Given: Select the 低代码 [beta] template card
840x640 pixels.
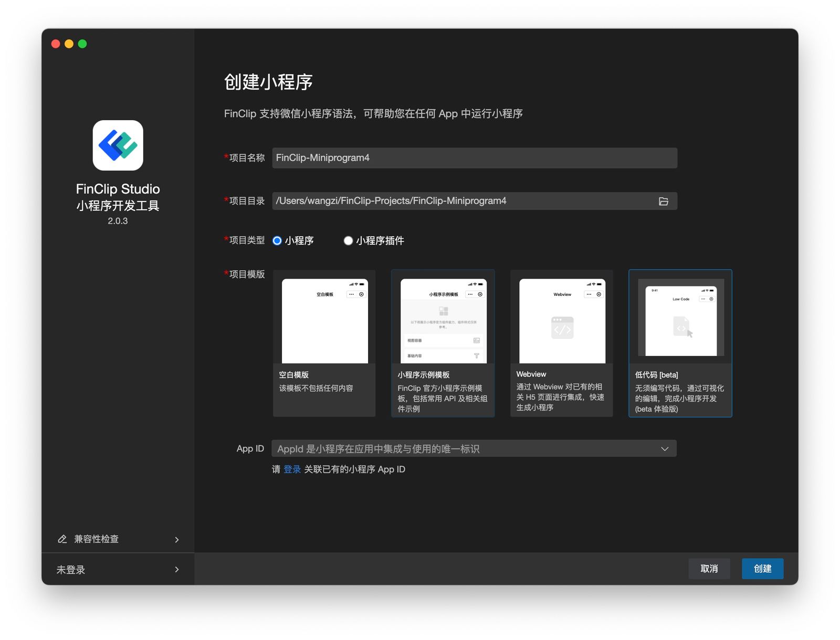Looking at the screenshot, I should coord(680,344).
